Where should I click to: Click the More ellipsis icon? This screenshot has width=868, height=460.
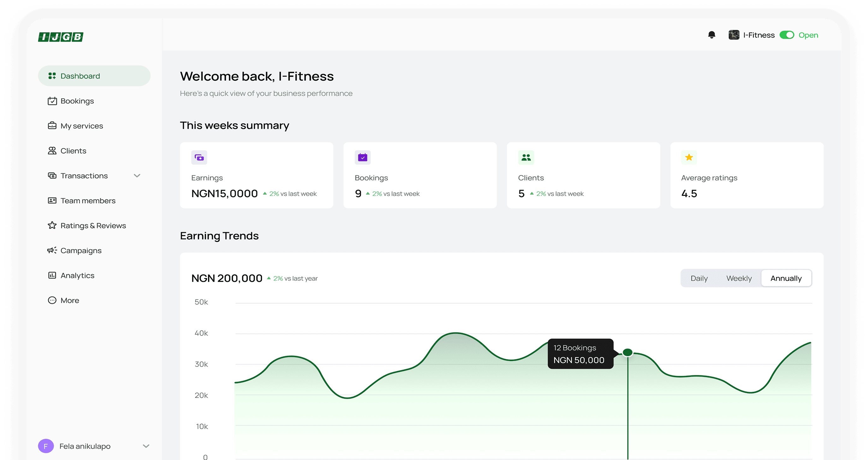52,300
